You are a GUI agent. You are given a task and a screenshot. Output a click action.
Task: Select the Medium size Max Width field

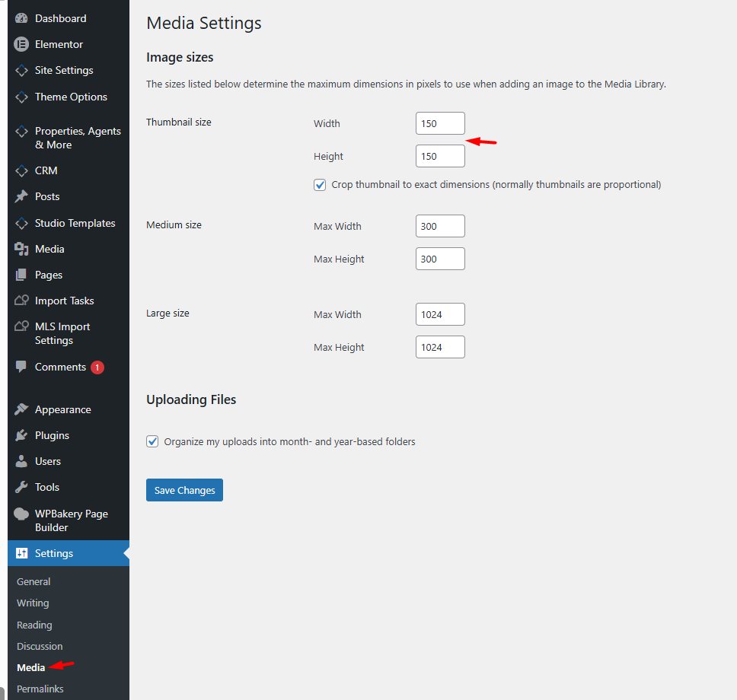440,226
